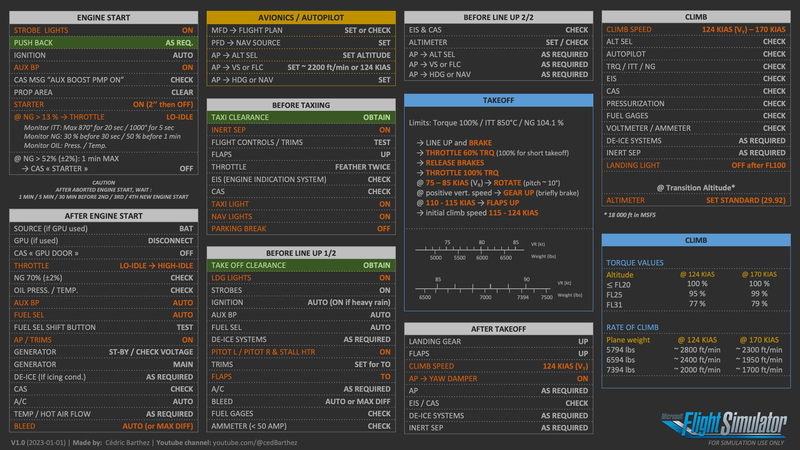Screen dimensions: 800x450
Task: Toggle the PARKING BREAK OFF row
Action: point(299,228)
